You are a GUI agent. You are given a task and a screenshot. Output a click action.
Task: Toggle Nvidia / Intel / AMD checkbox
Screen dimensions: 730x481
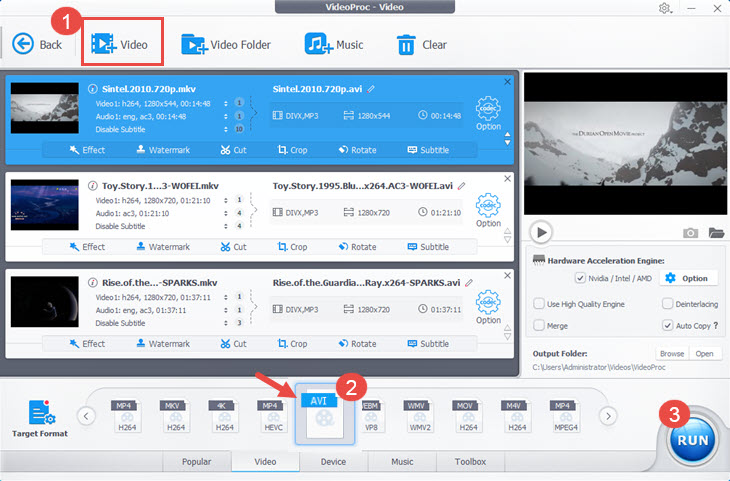click(580, 278)
